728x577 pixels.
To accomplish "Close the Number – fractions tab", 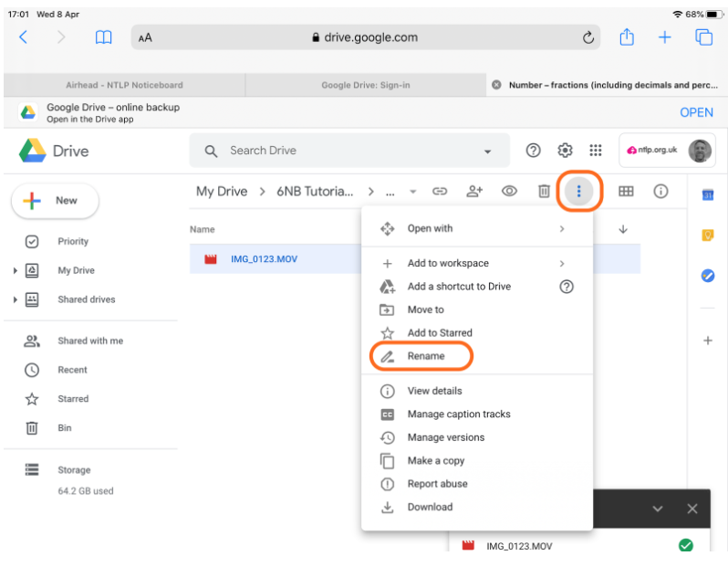I will (x=496, y=85).
